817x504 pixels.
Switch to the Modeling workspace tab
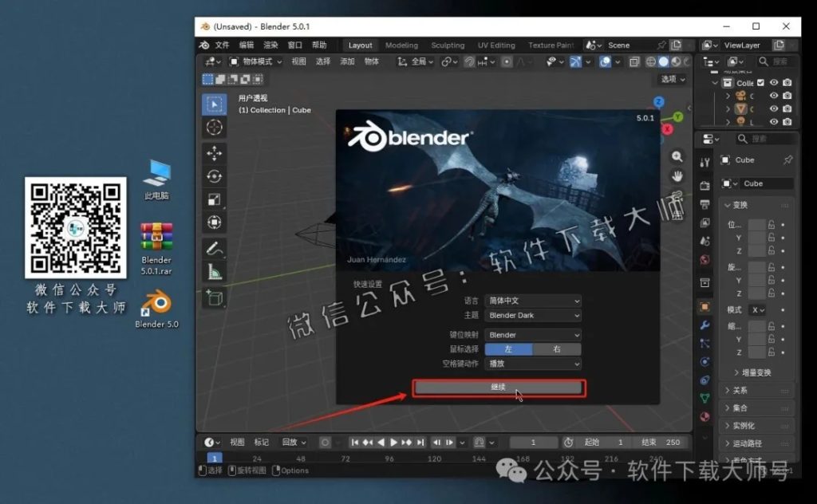[401, 45]
